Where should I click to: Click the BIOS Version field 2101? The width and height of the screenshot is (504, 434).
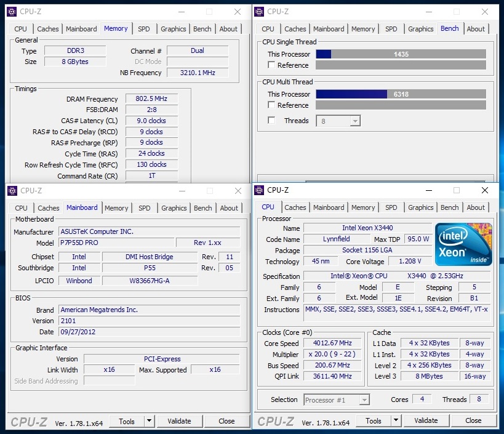(x=150, y=321)
